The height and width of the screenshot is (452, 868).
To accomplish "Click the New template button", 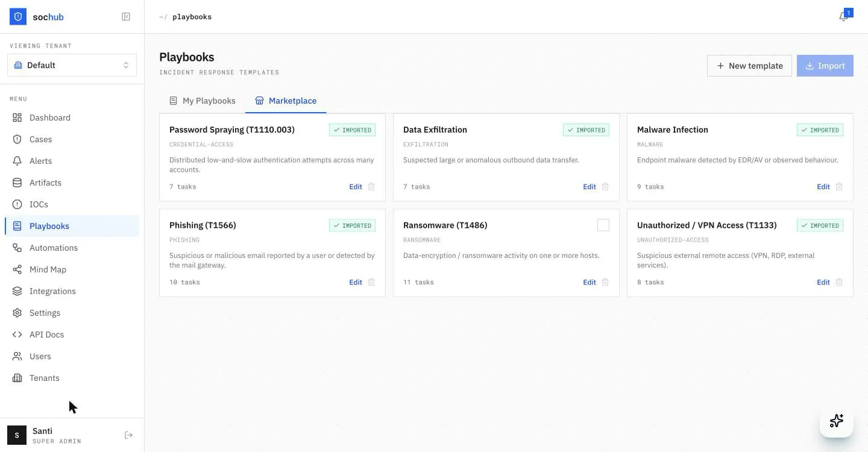I will (749, 66).
